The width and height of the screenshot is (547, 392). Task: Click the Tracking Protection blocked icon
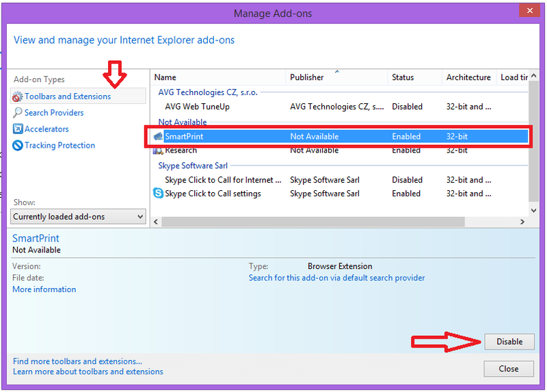(18, 145)
